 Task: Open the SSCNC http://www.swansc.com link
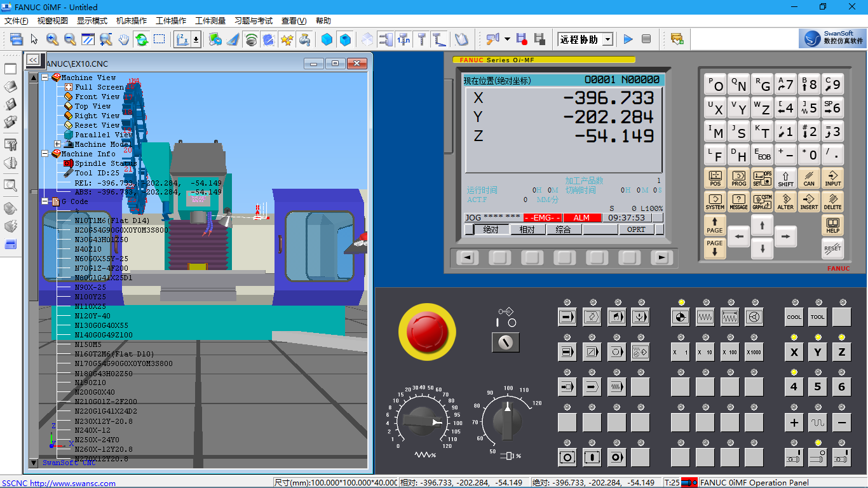pyautogui.click(x=58, y=484)
